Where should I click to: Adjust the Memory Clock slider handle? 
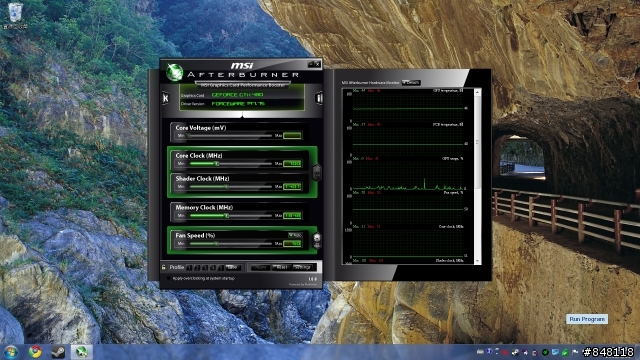227,216
